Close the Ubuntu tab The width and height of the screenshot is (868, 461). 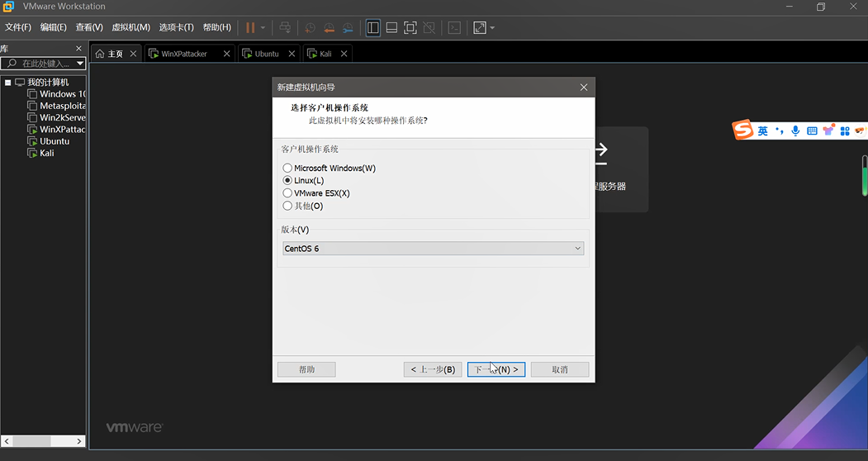292,54
